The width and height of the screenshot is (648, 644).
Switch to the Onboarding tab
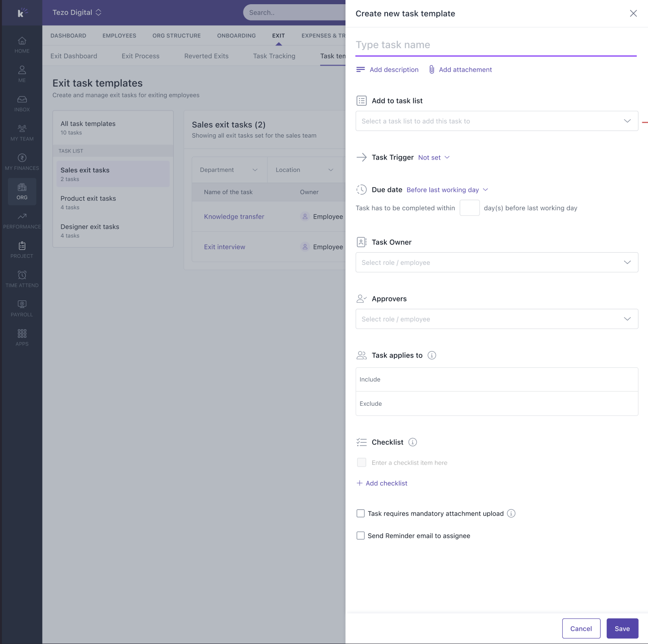pyautogui.click(x=236, y=36)
